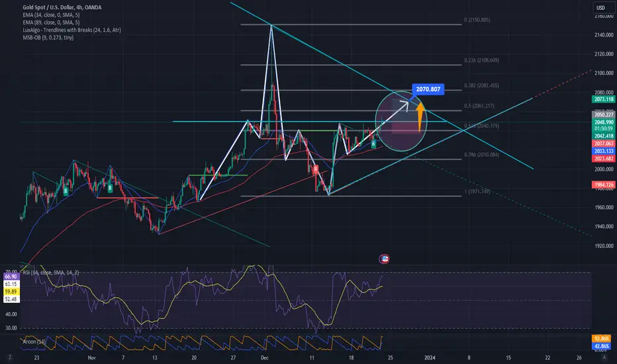Click the US economic event flag icon
Screen dimensions: 617x364
click(x=384, y=259)
